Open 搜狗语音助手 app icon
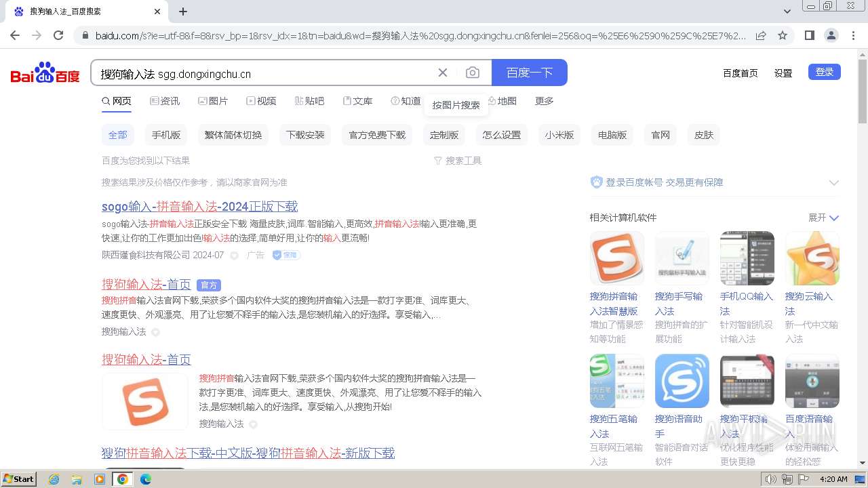The image size is (868, 488). click(x=682, y=381)
